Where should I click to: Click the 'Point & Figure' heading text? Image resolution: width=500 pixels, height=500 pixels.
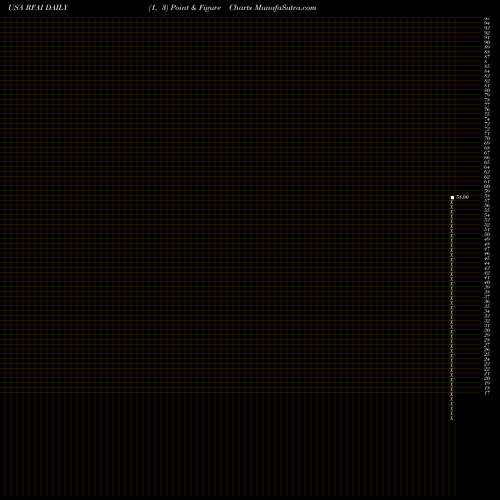[x=196, y=8]
